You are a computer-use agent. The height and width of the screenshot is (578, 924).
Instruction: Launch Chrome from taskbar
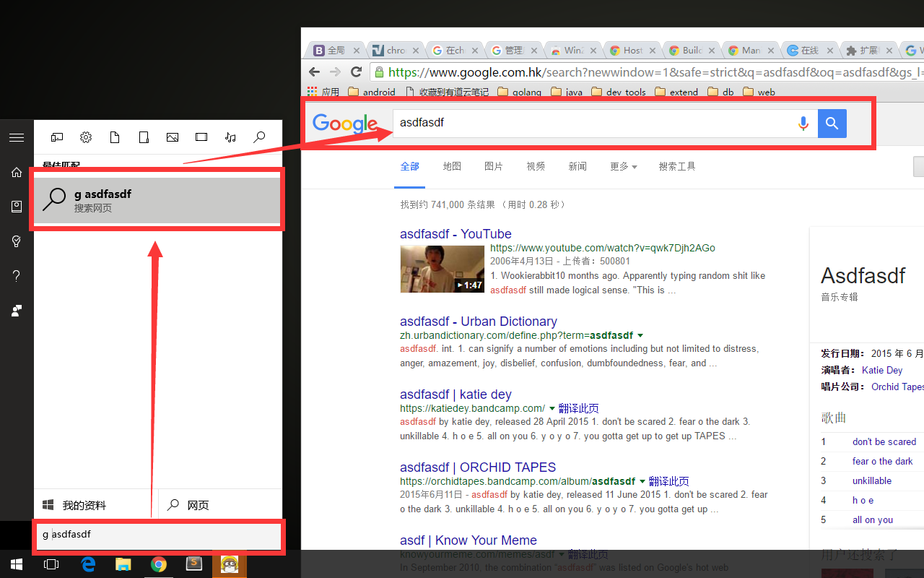(x=159, y=564)
